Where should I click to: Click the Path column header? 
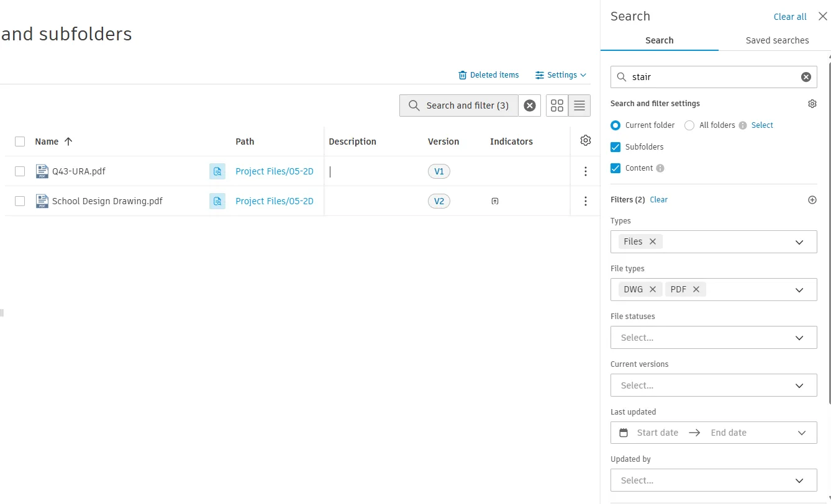click(245, 142)
